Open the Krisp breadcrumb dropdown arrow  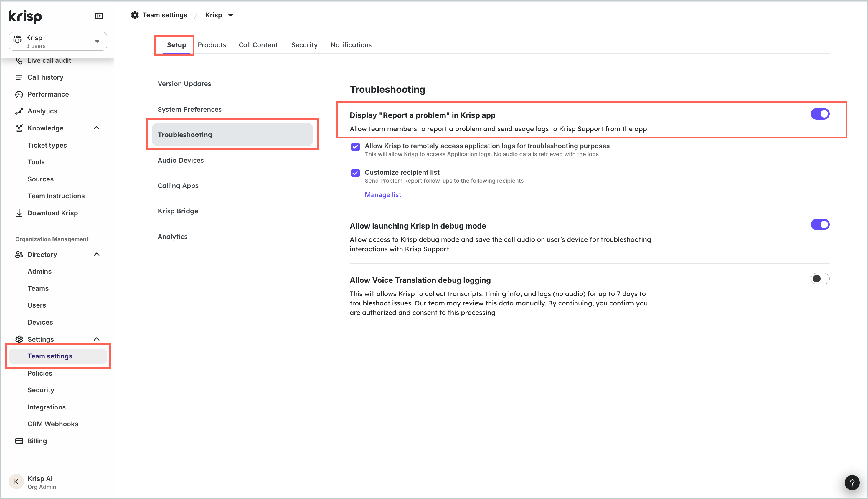coord(231,15)
